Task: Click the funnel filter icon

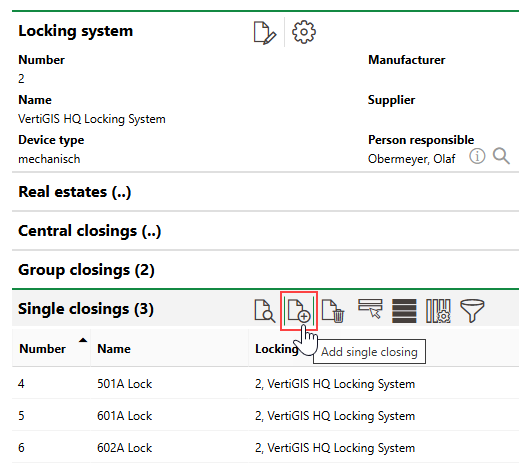Action: (472, 311)
